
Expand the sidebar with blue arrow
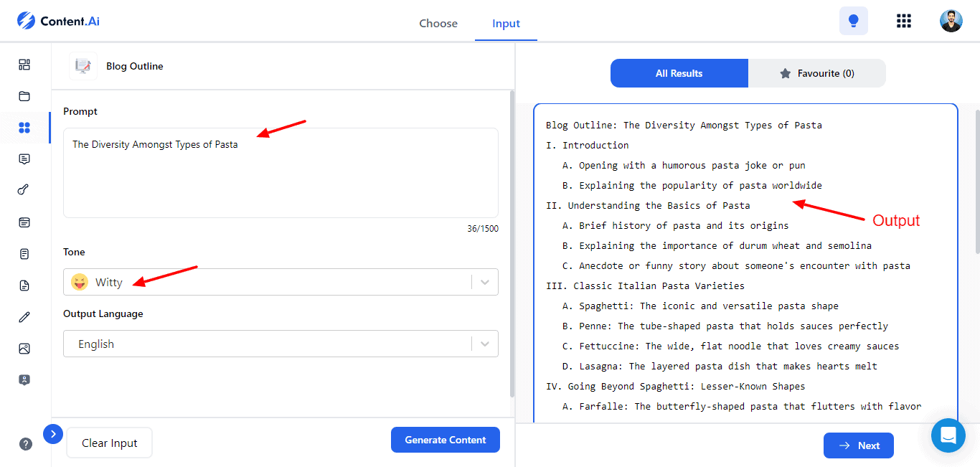click(x=53, y=434)
